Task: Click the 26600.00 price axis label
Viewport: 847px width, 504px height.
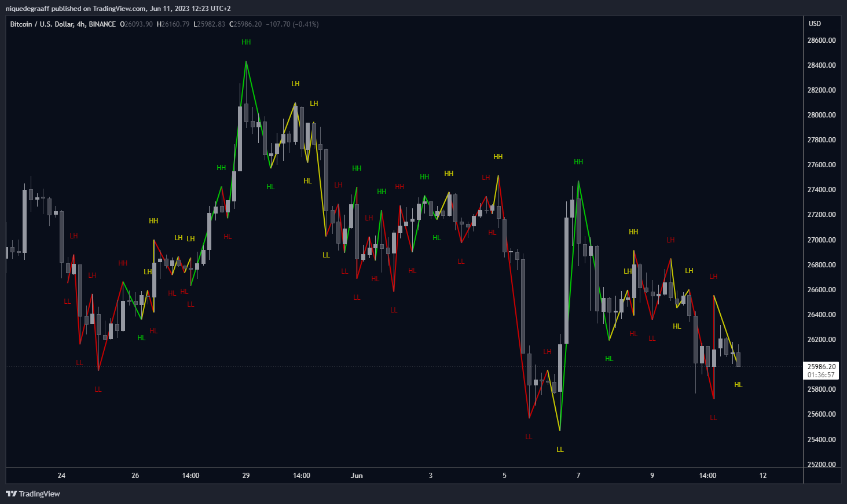Action: (822, 290)
